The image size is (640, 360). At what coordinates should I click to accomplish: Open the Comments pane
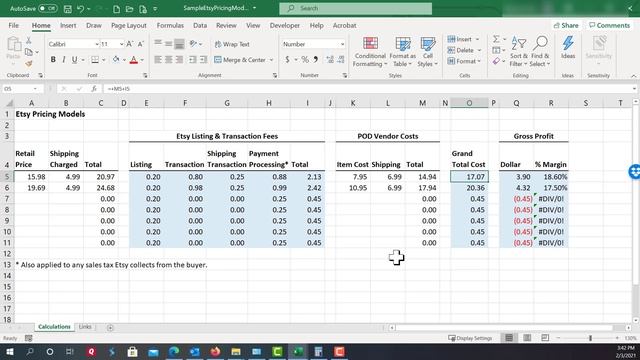click(x=609, y=25)
